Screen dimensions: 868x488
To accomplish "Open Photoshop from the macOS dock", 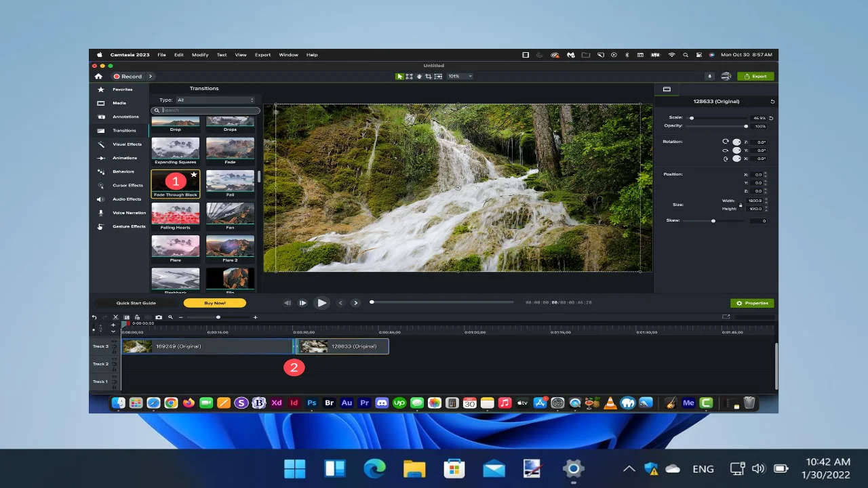I will [311, 403].
